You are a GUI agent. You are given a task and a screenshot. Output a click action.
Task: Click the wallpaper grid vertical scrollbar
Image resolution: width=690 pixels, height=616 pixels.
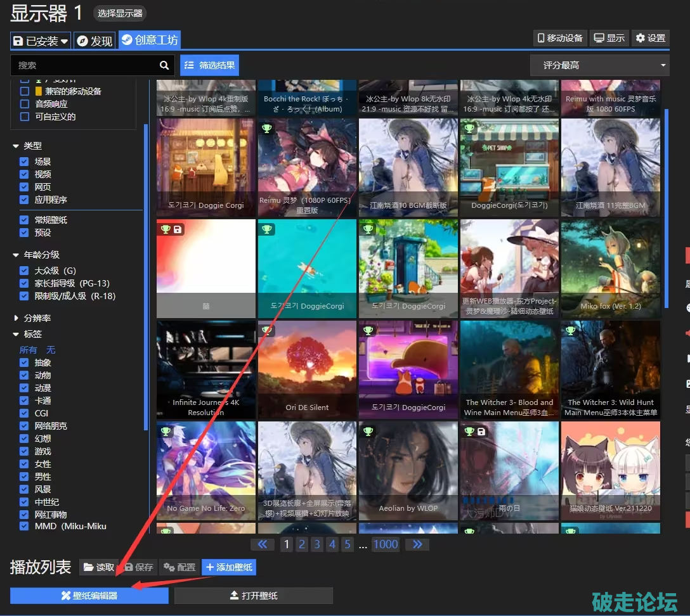point(666,208)
